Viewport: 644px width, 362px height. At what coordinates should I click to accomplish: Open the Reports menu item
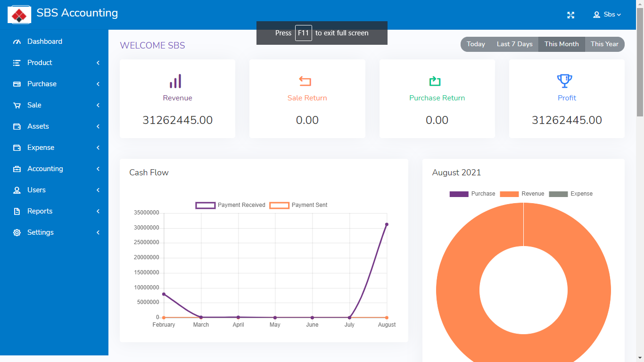(x=54, y=211)
